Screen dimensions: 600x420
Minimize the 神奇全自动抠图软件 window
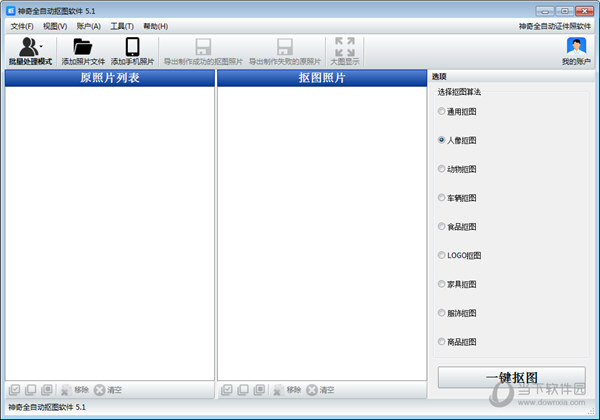point(545,11)
